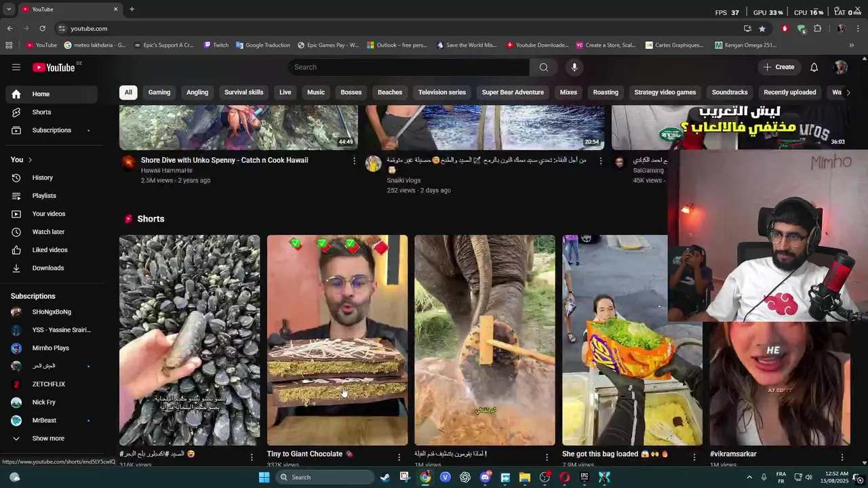The height and width of the screenshot is (488, 868).
Task: Open the YouTube hamburger guide menu
Action: (16, 67)
